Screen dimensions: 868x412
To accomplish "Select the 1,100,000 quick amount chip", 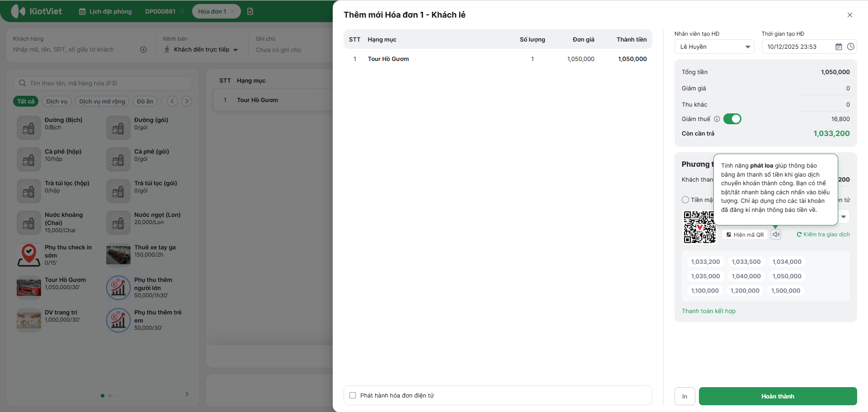I will coord(705,290).
